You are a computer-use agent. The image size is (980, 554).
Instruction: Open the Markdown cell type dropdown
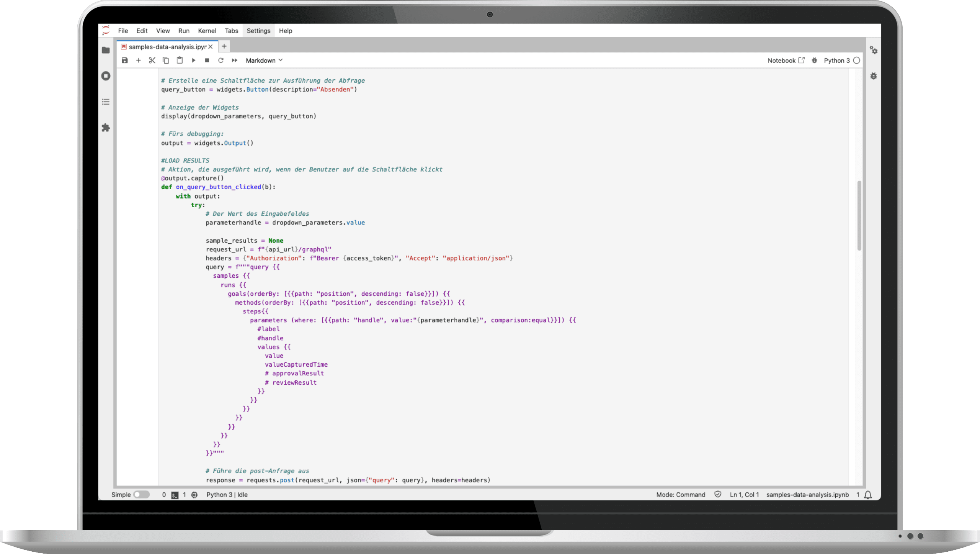click(x=263, y=60)
